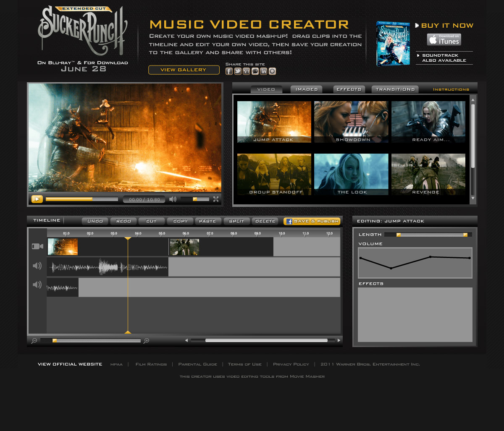Screen dimensions: 504x431
Task: Switch to the Transitions tab
Action: (x=395, y=89)
